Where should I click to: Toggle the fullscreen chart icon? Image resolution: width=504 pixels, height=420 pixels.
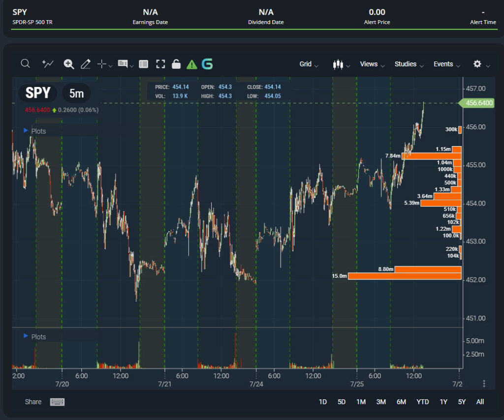coord(160,64)
